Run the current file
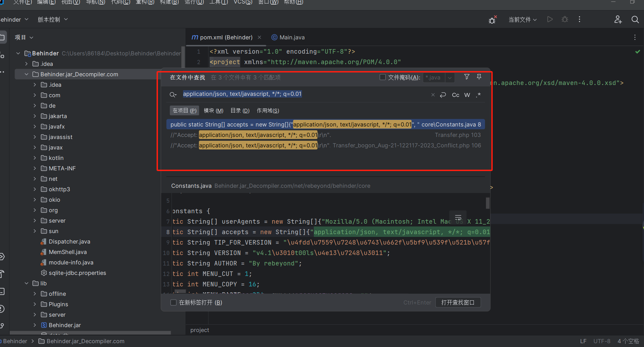Screen dimensions: 644x347 tap(550, 20)
